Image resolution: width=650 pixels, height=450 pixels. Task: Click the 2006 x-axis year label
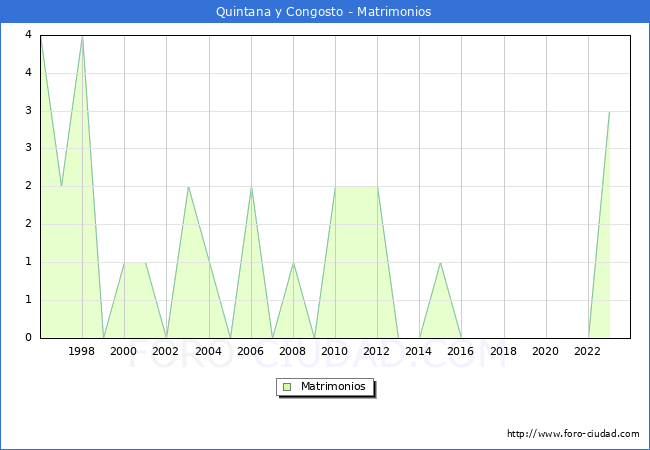coord(250,351)
